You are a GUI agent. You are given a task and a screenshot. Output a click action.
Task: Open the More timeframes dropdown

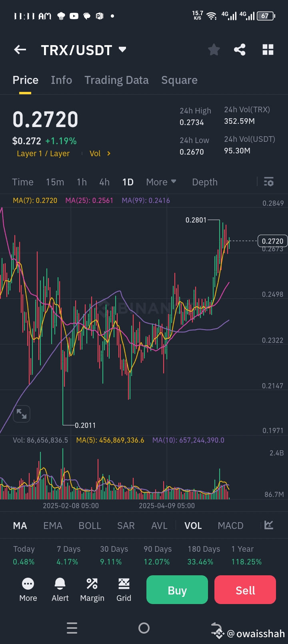coord(161,182)
